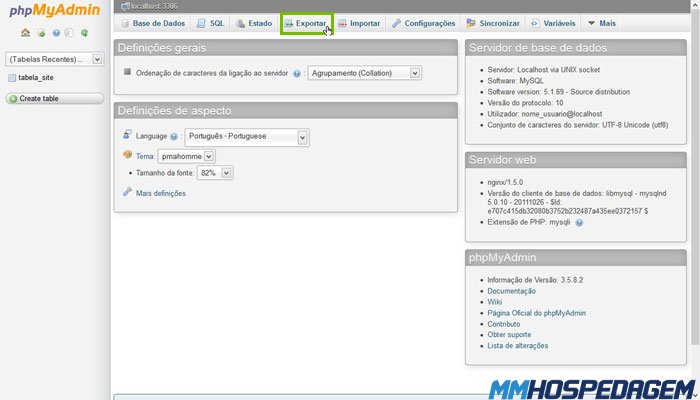Open Página Oficial do phpMyAdmin link
This screenshot has height=400, width=700.
[536, 313]
